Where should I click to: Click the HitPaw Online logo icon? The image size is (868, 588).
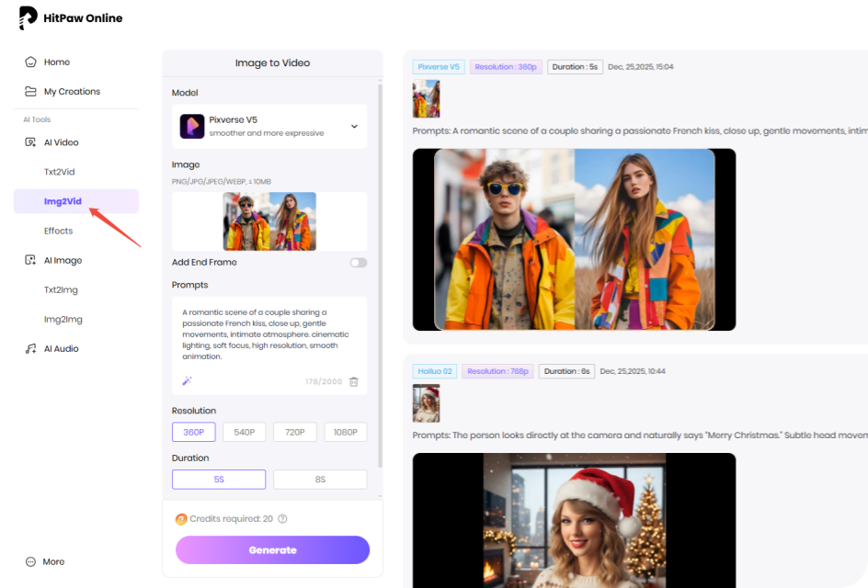pyautogui.click(x=28, y=18)
